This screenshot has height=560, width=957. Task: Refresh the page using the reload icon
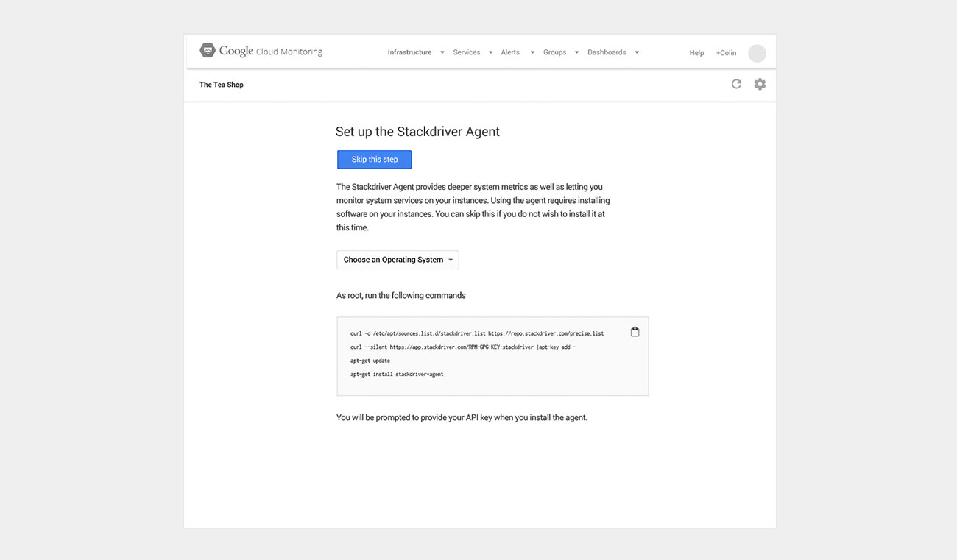point(736,84)
